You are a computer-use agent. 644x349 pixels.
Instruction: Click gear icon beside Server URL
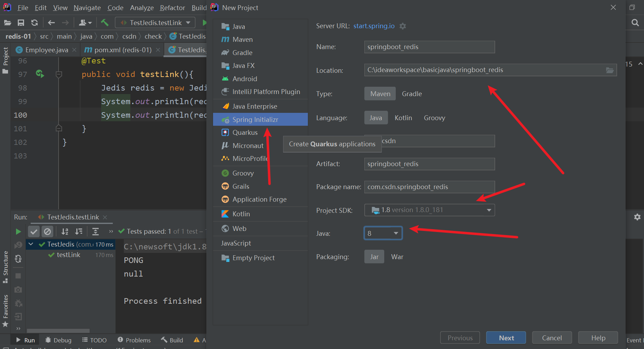point(403,26)
